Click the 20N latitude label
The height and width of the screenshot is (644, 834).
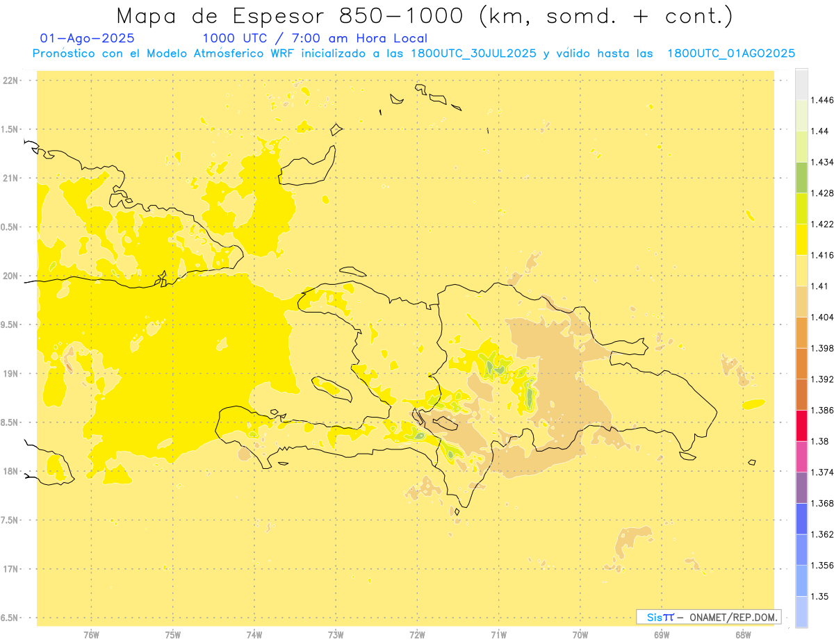pyautogui.click(x=11, y=276)
